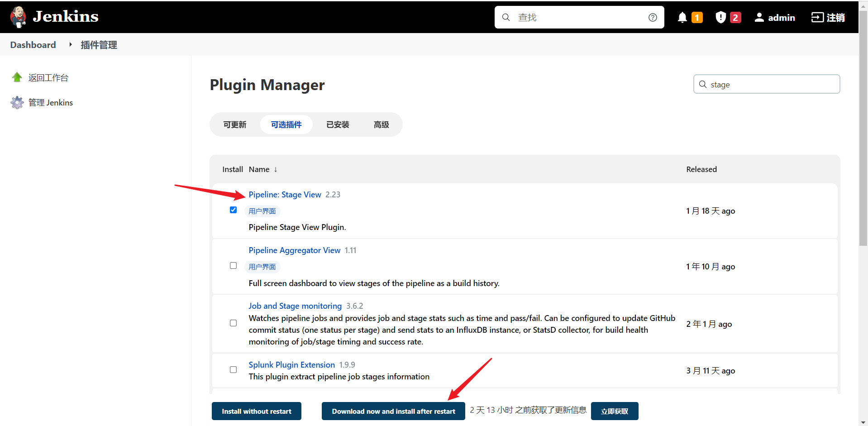Click the Install column header
This screenshot has height=426, width=868.
pos(233,169)
